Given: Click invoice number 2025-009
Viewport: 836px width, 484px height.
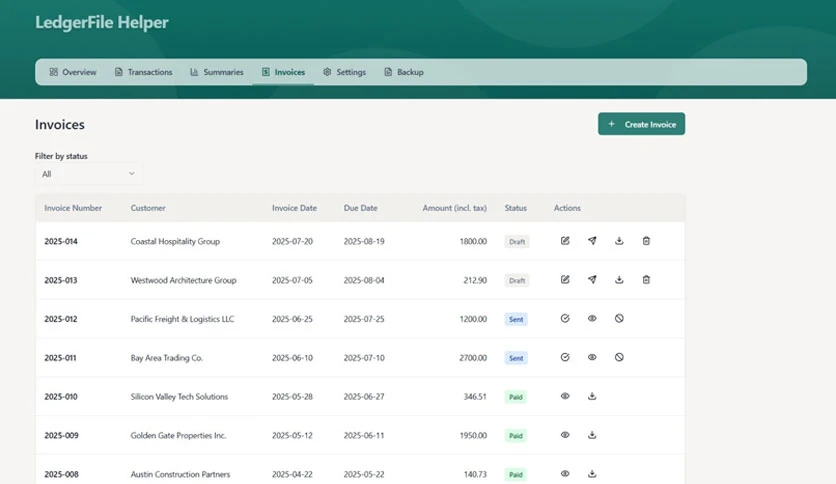Looking at the screenshot, I should [x=61, y=435].
